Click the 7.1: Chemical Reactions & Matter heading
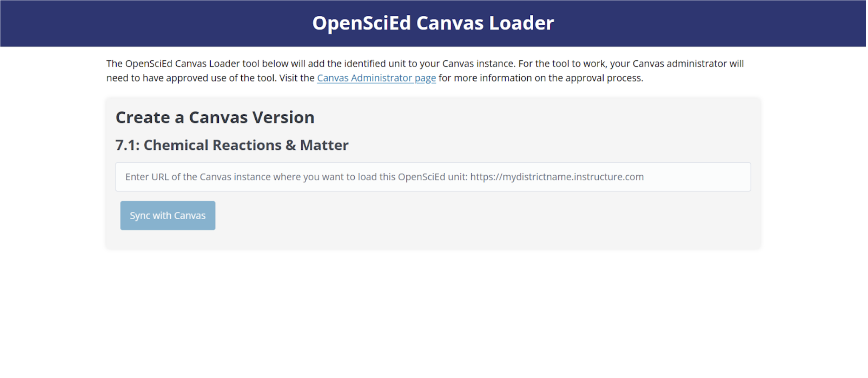 coord(232,145)
